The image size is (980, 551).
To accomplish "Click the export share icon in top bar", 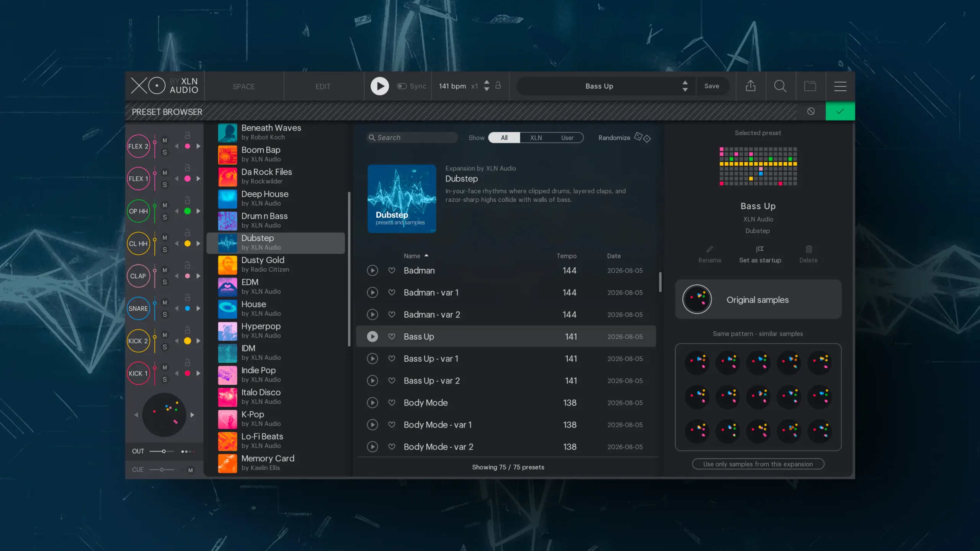I will click(x=750, y=86).
